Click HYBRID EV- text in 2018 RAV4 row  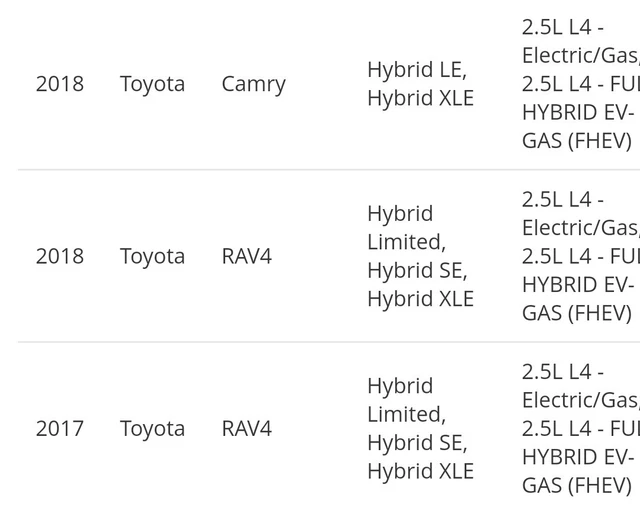pos(578,285)
